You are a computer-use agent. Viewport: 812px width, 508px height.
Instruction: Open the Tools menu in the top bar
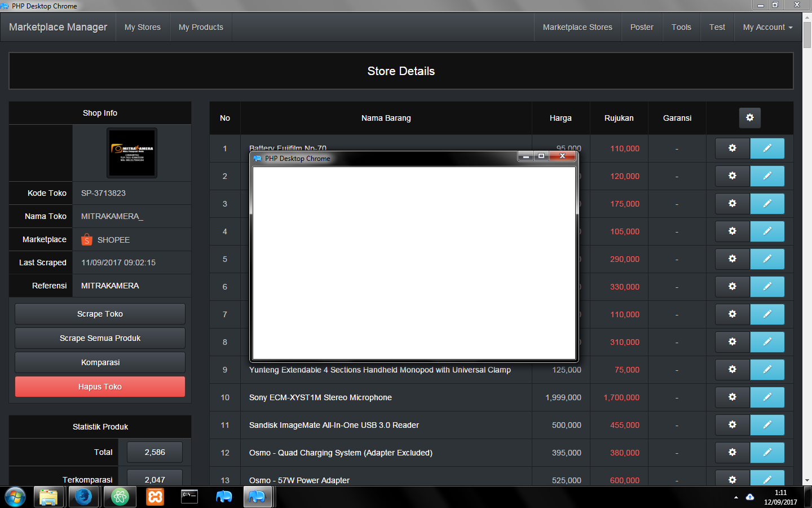click(x=681, y=27)
